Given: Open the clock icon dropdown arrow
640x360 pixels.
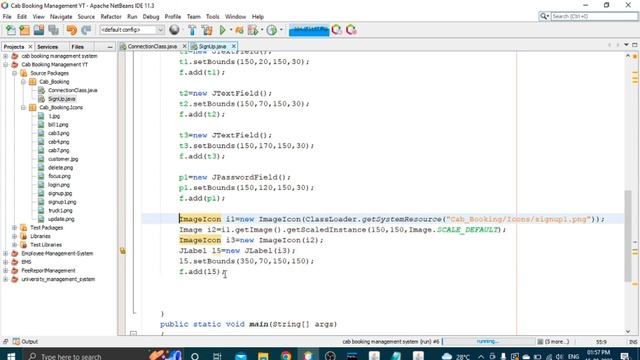Looking at the screenshot, I should tap(281, 30).
